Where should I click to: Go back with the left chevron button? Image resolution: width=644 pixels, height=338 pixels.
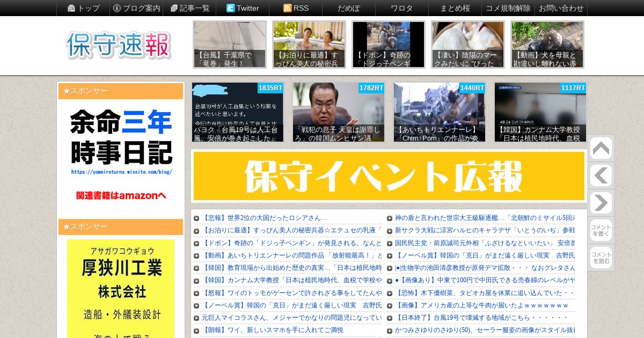pyautogui.click(x=601, y=175)
